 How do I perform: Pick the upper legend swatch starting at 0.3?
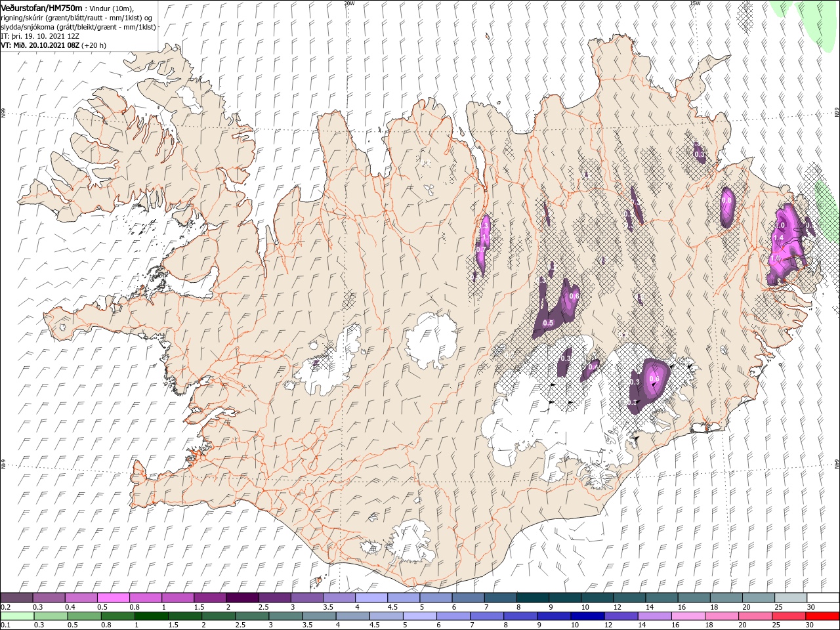click(x=49, y=598)
